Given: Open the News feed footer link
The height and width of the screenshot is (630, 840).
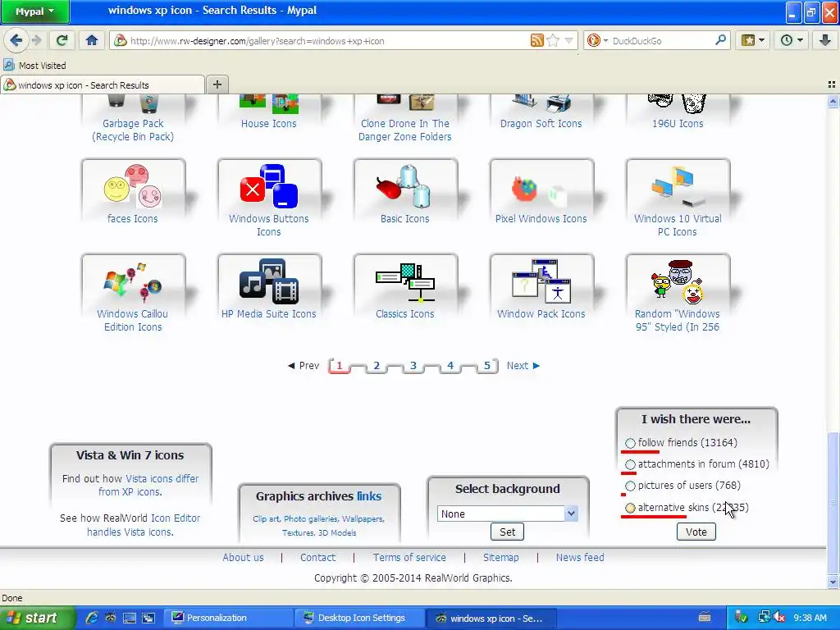Looking at the screenshot, I should tap(580, 557).
